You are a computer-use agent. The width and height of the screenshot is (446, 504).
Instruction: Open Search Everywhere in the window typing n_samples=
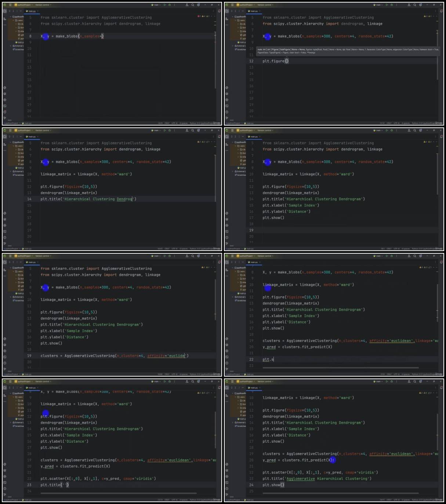(x=193, y=5)
